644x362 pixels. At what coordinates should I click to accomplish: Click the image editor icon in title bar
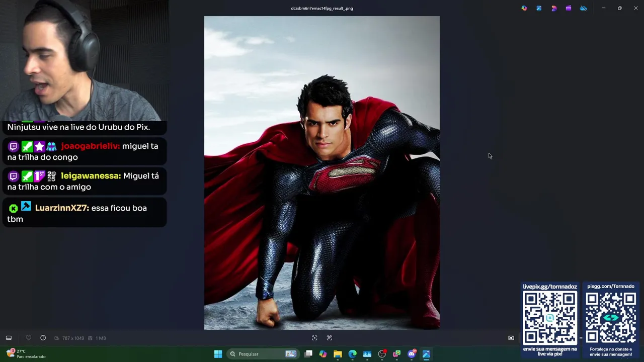(539, 8)
